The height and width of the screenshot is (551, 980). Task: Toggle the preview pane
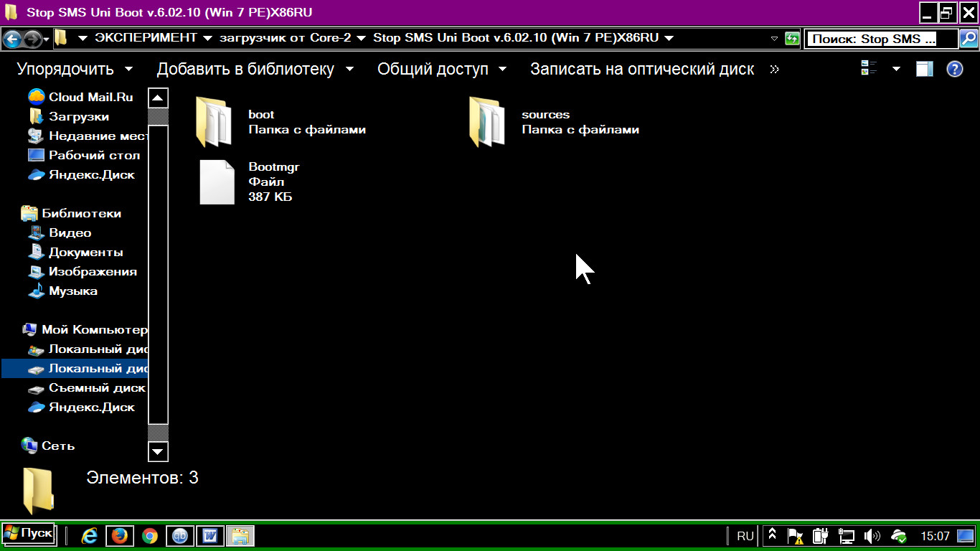[x=925, y=69]
